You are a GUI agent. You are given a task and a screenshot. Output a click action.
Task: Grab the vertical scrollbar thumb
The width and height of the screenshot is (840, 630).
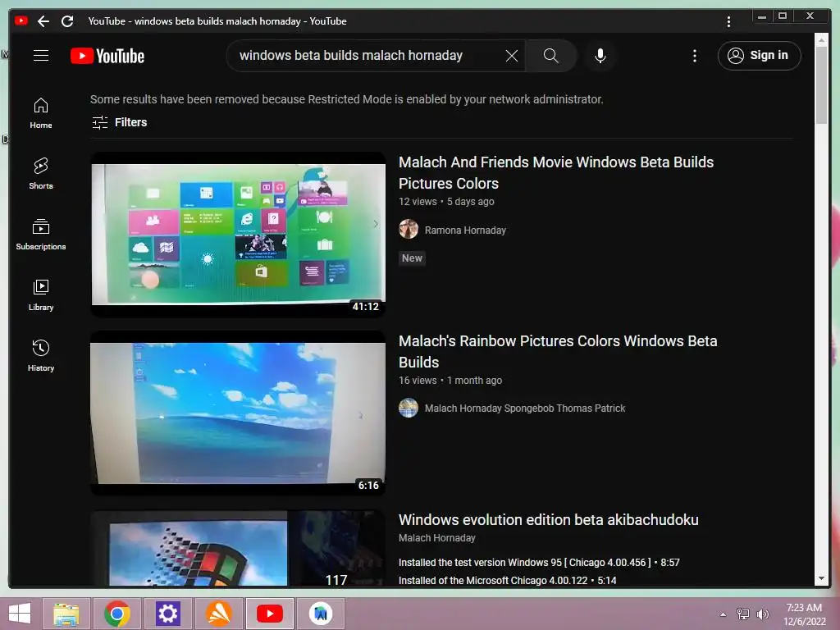pos(821,85)
